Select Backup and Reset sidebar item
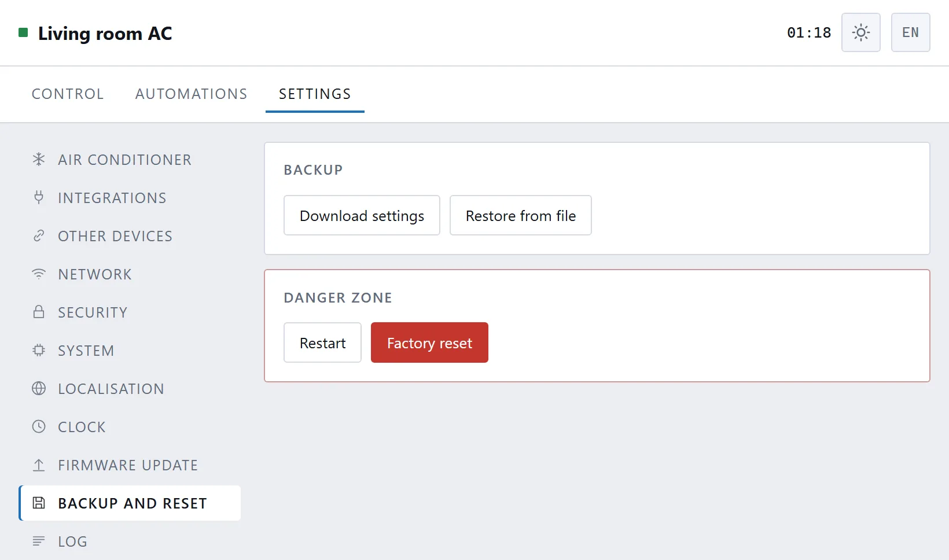Image resolution: width=949 pixels, height=560 pixels. (x=130, y=503)
